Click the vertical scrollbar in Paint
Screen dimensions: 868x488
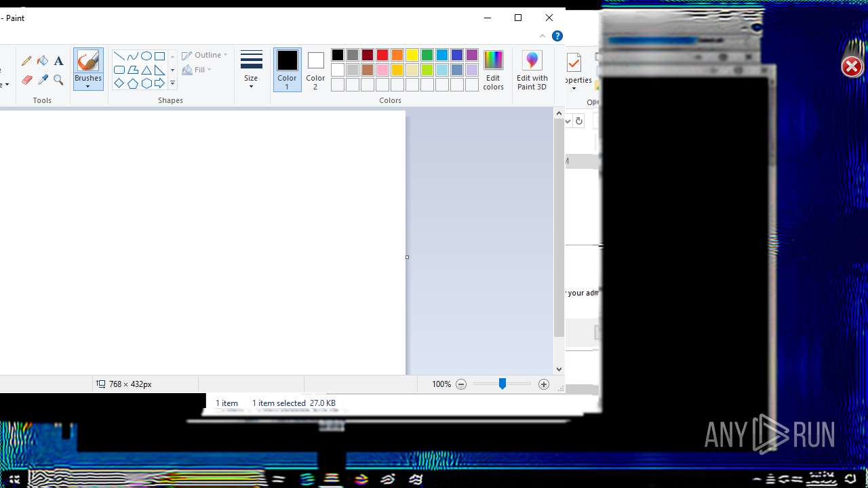point(559,228)
